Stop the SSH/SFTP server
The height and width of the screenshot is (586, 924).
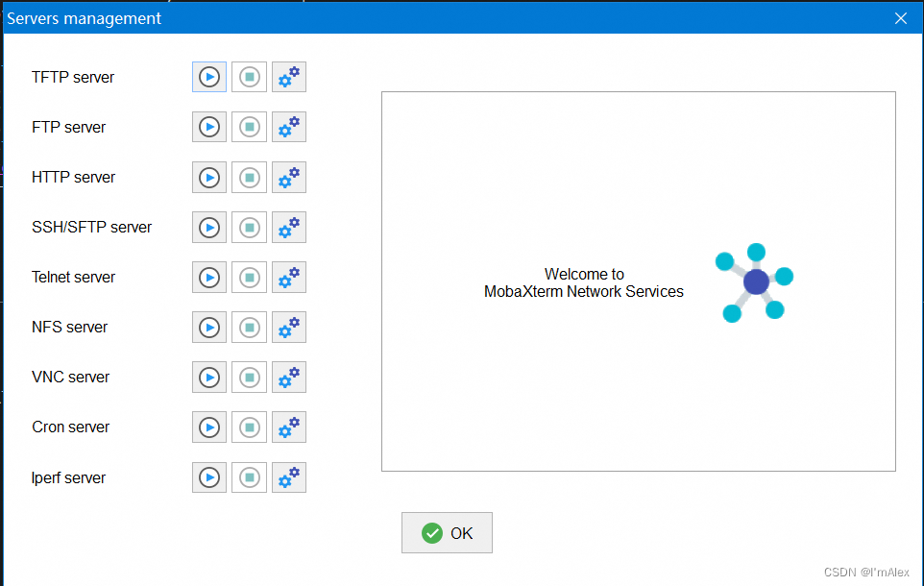tap(250, 227)
